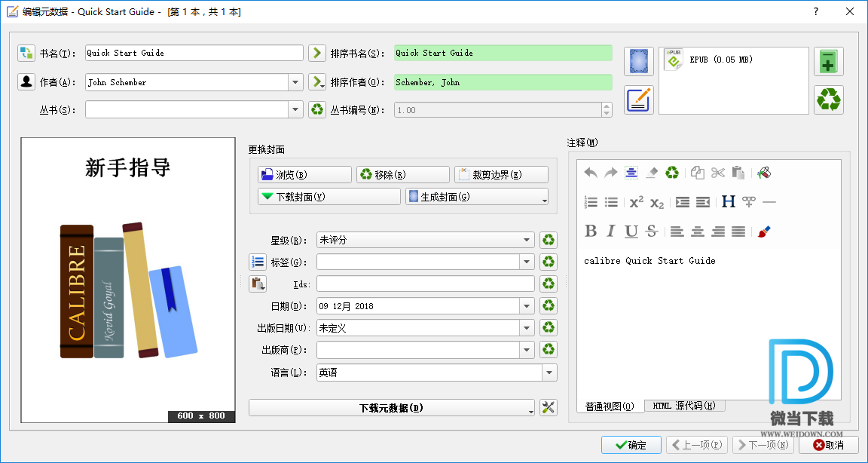Image resolution: width=868 pixels, height=463 pixels.
Task: Clear the tags with recycle icon
Action: click(x=548, y=262)
